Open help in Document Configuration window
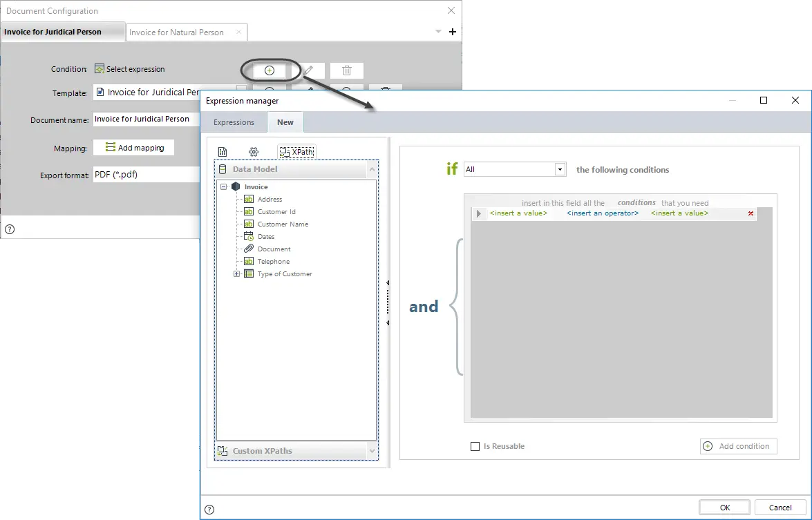Image resolution: width=812 pixels, height=520 pixels. tap(10, 229)
